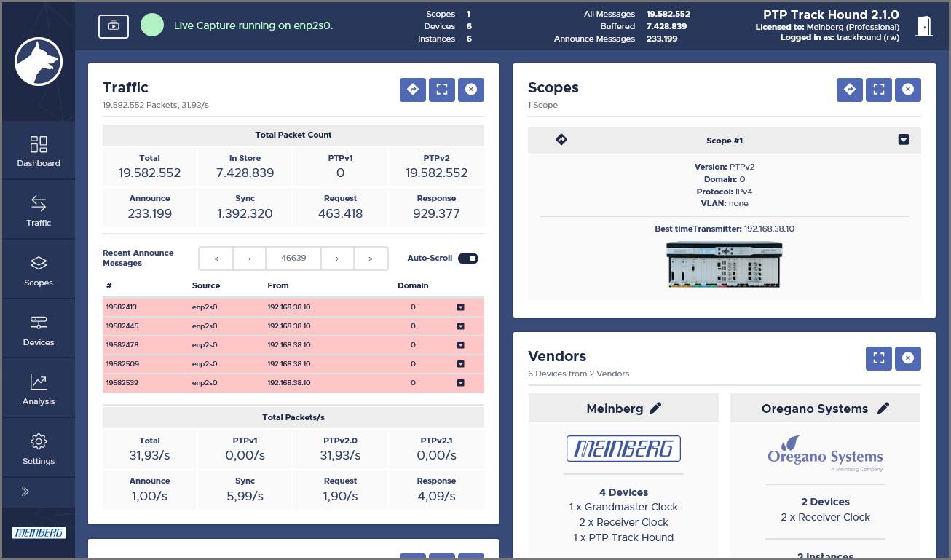Jump to first announce messages page
Image resolution: width=951 pixels, height=560 pixels.
point(216,258)
